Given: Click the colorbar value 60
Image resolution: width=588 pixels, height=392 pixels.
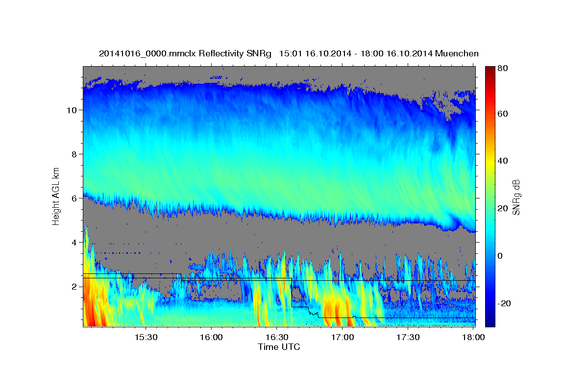Looking at the screenshot, I should point(503,114).
